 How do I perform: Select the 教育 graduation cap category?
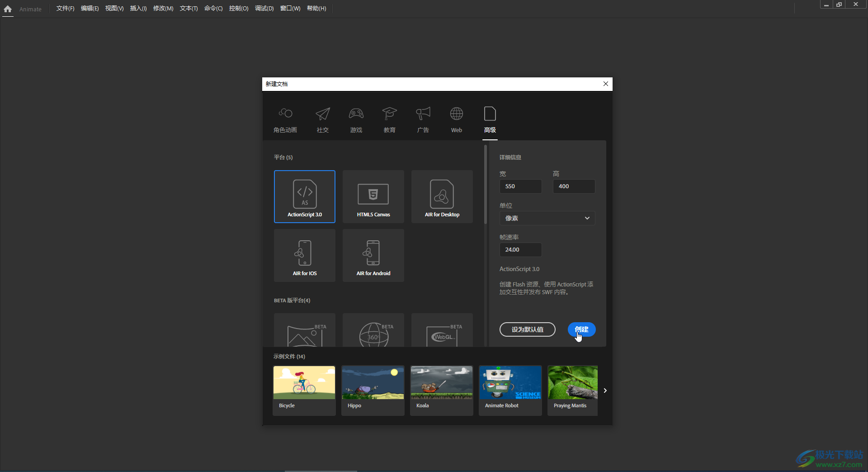390,120
